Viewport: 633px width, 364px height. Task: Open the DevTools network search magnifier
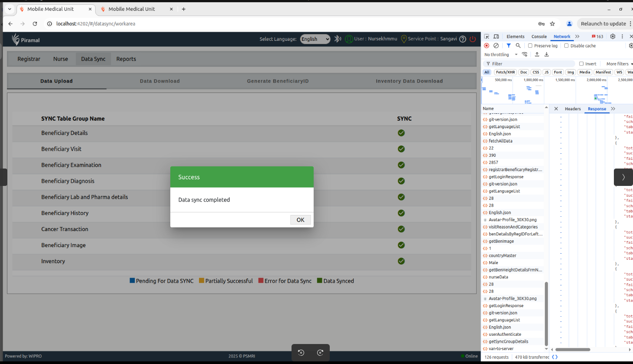pyautogui.click(x=518, y=46)
